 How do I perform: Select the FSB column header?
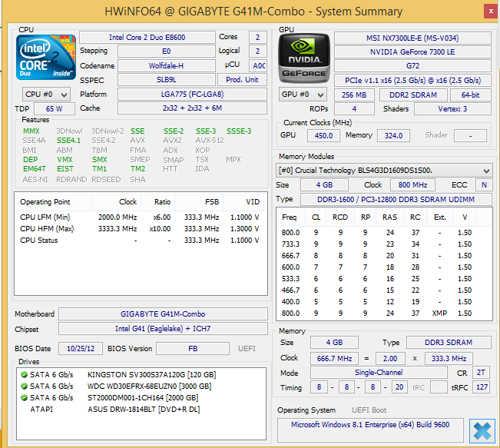click(x=199, y=202)
